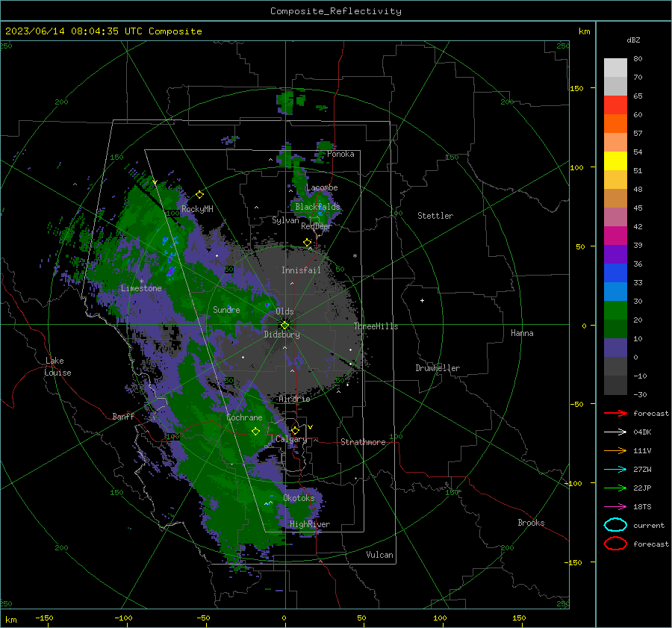Select the purple 39-36 dBZ swatch
The height and width of the screenshot is (628, 672).
(615, 255)
